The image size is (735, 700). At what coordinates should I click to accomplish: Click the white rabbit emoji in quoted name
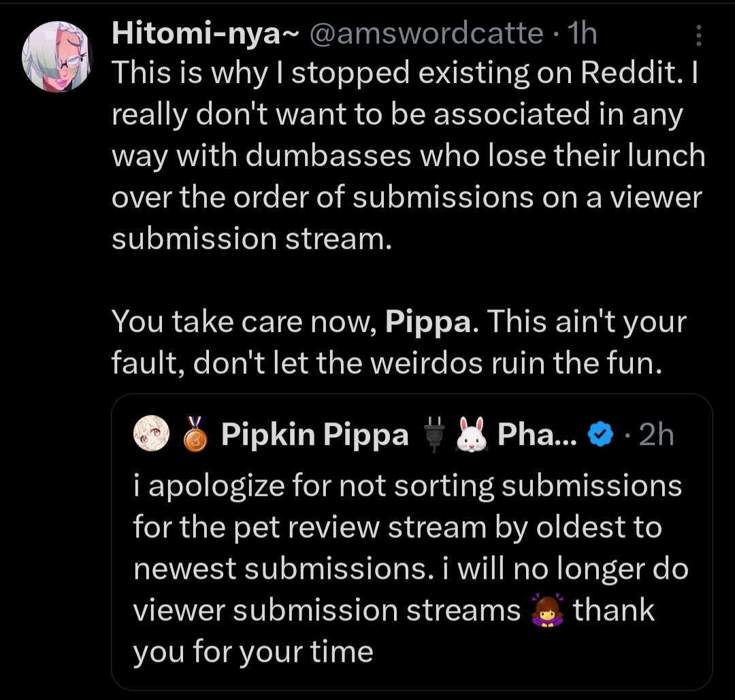[x=471, y=434]
